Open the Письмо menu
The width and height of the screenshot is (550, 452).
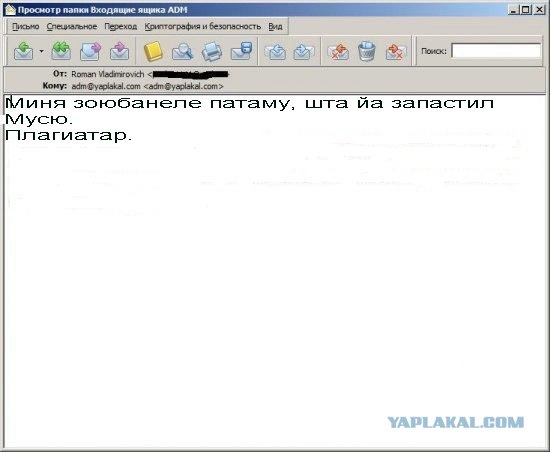click(26, 27)
